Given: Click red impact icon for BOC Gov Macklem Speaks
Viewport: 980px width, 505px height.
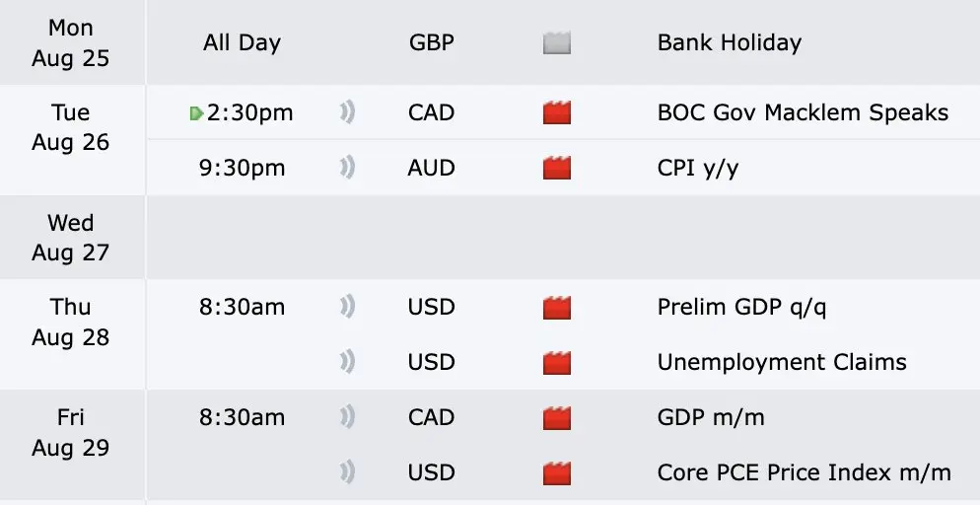Looking at the screenshot, I should click(557, 113).
